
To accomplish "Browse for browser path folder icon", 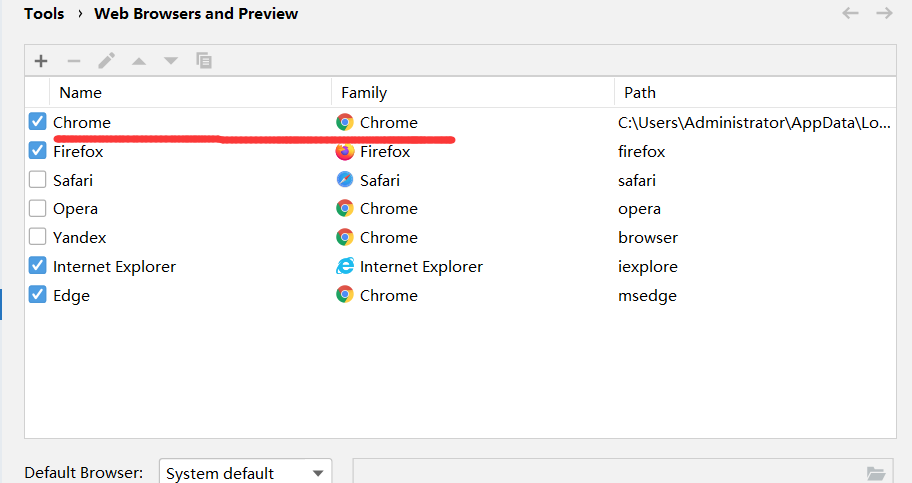I will coord(876,473).
